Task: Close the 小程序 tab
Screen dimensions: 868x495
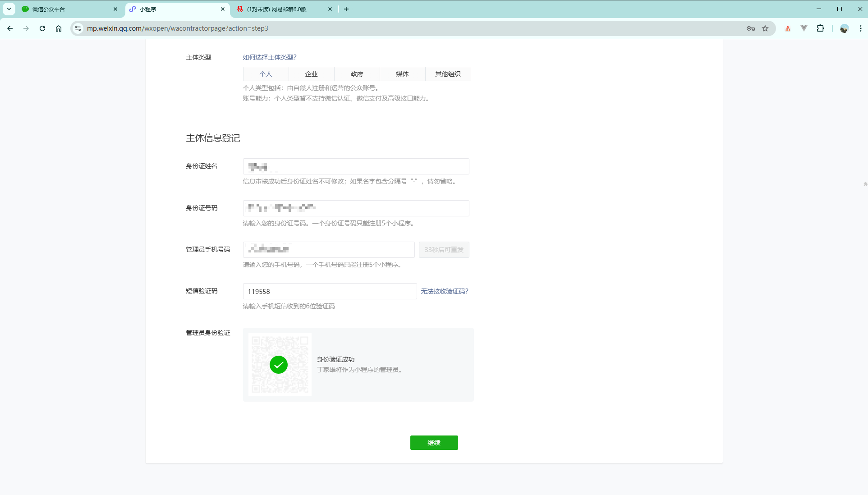Action: [x=223, y=9]
